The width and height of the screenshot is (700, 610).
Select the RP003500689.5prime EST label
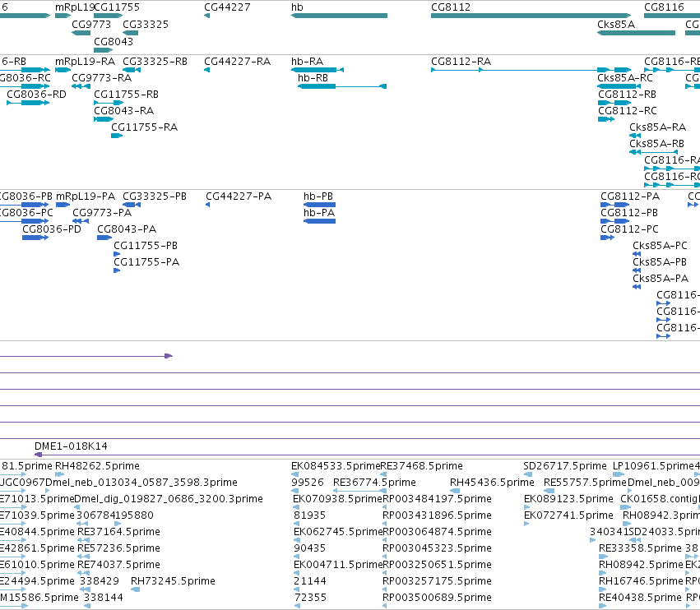437,598
